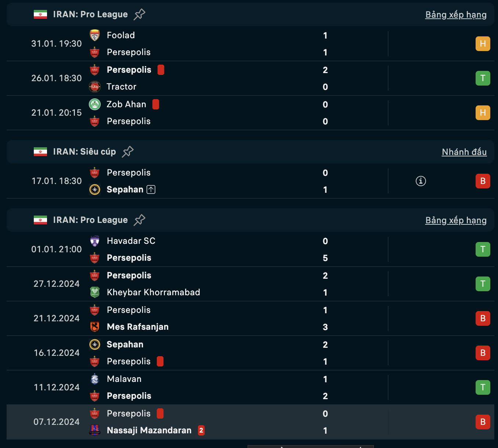Screen dimensions: 498x448
Task: Open Bảng xếp hạng link at top
Action: point(456,15)
